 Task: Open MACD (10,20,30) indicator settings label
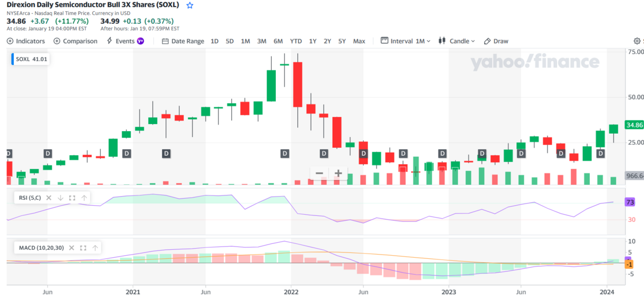pos(40,248)
